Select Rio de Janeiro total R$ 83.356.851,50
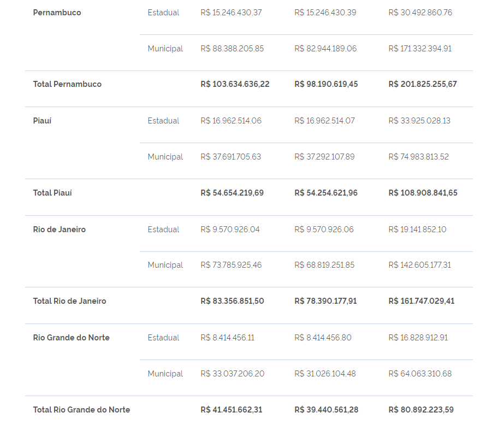The width and height of the screenshot is (504, 430). point(233,301)
